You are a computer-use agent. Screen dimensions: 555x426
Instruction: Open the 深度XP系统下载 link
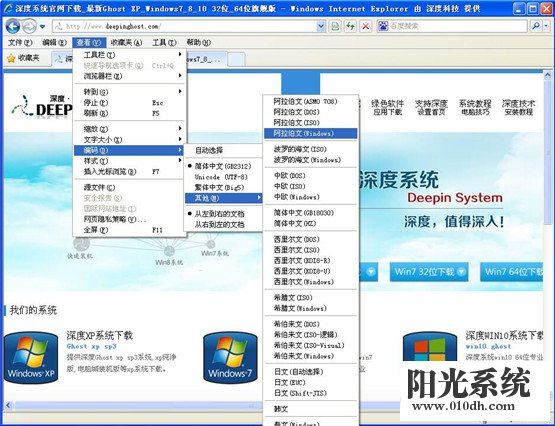coord(99,335)
